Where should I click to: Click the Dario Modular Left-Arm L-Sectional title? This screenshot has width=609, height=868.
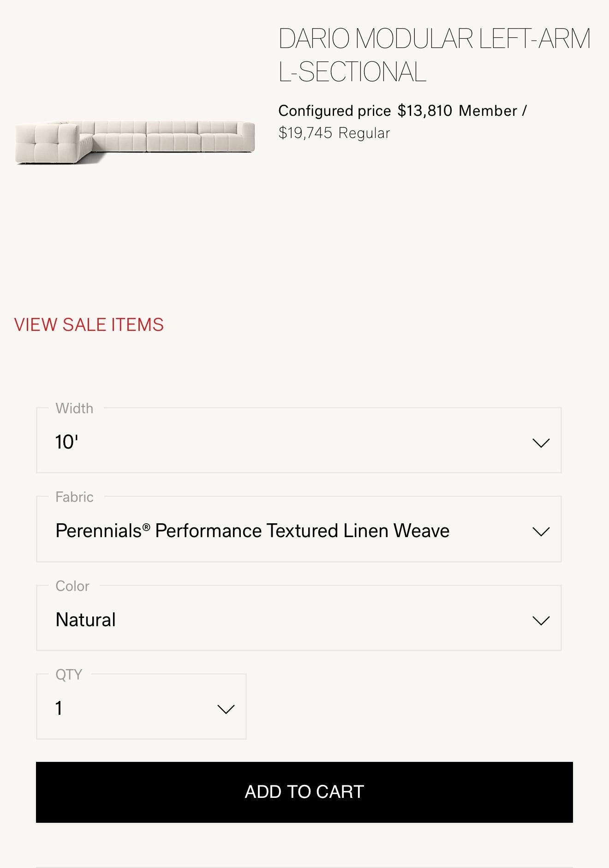point(434,55)
